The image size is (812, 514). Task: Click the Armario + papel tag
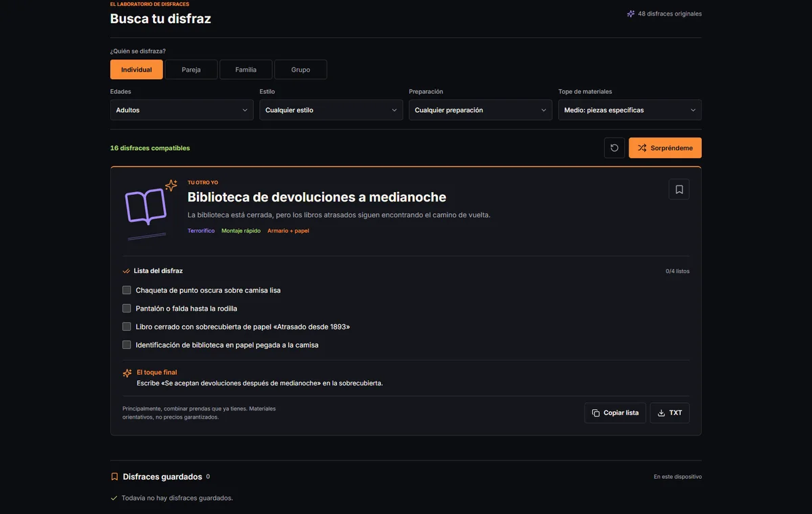[288, 231]
